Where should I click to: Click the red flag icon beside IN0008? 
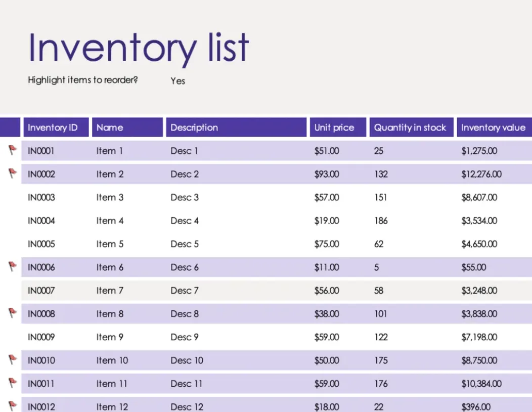pyautogui.click(x=13, y=313)
